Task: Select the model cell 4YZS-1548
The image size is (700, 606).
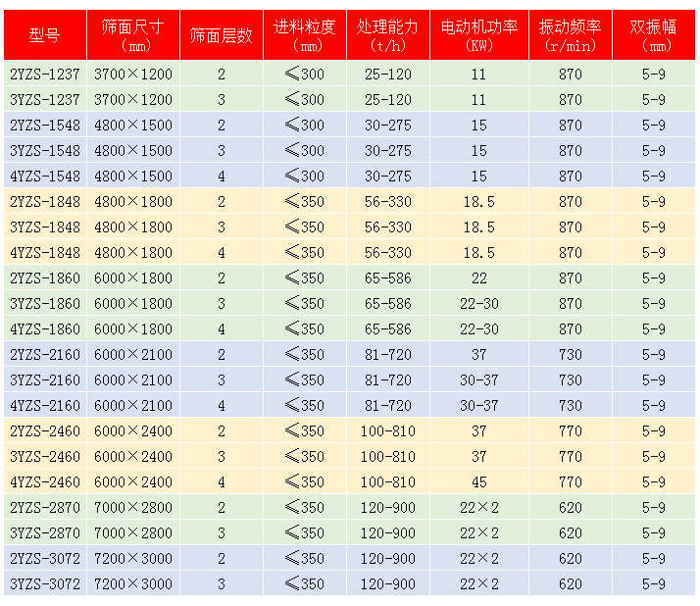Action: click(x=45, y=176)
